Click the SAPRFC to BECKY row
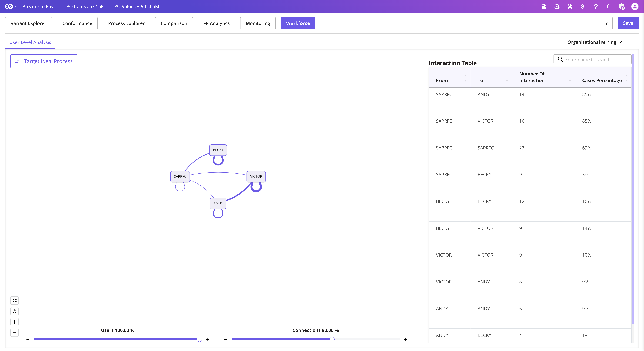The height and width of the screenshot is (351, 644). click(530, 181)
